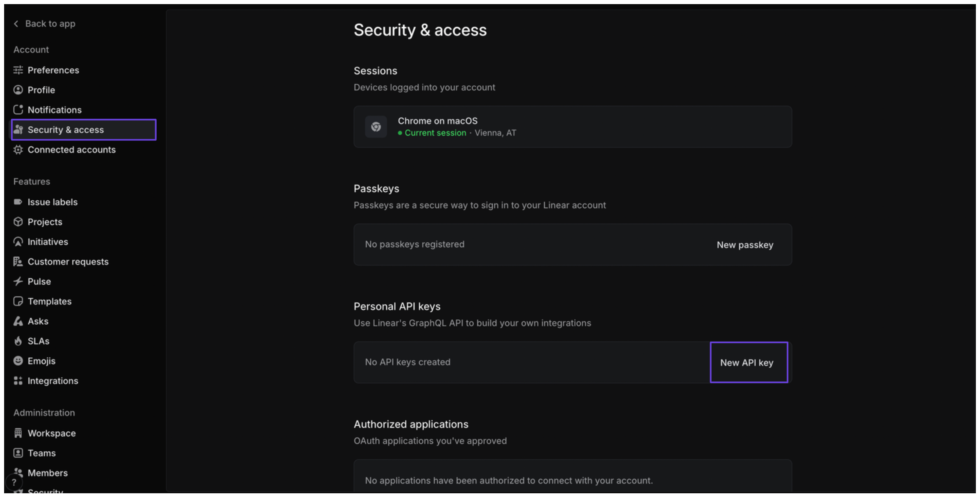Select the Chrome on macOS session row
The width and height of the screenshot is (980, 497).
(572, 127)
